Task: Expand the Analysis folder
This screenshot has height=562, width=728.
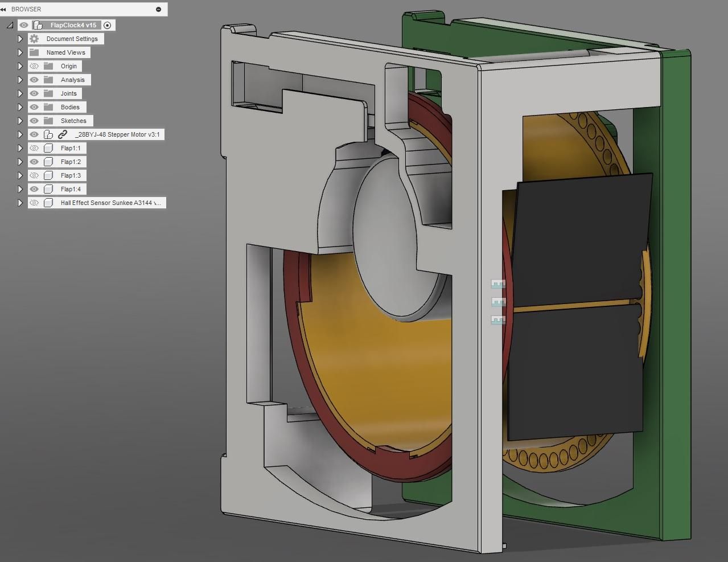Action: [x=20, y=80]
